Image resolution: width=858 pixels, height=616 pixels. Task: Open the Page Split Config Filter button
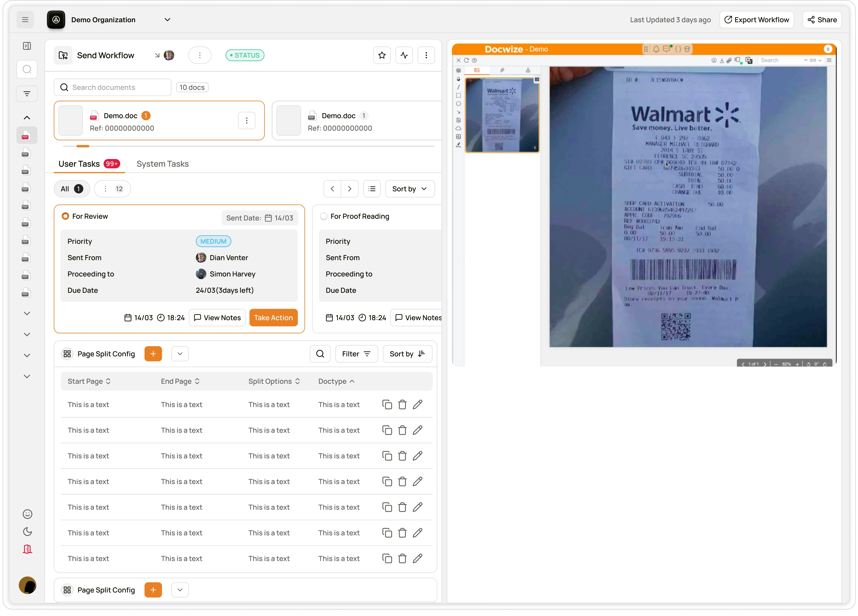coord(356,354)
